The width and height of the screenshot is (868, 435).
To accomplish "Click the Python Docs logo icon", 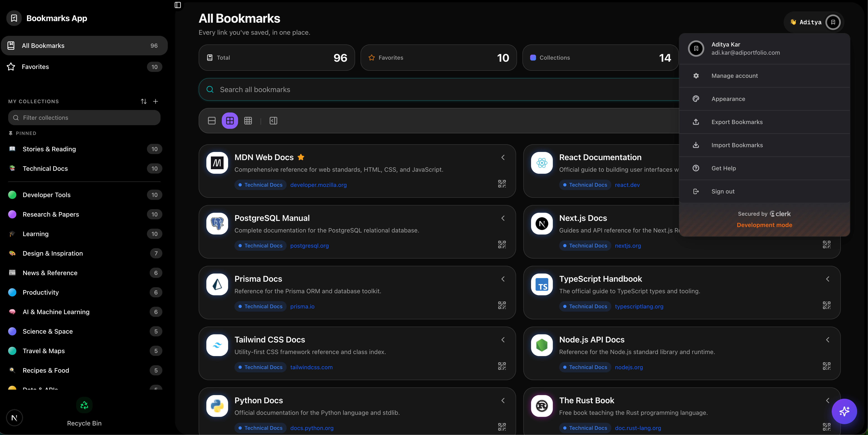I will (217, 406).
